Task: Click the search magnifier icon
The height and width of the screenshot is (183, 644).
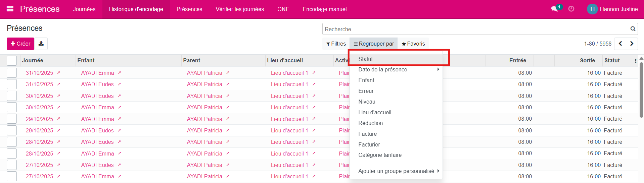Action: tap(633, 29)
